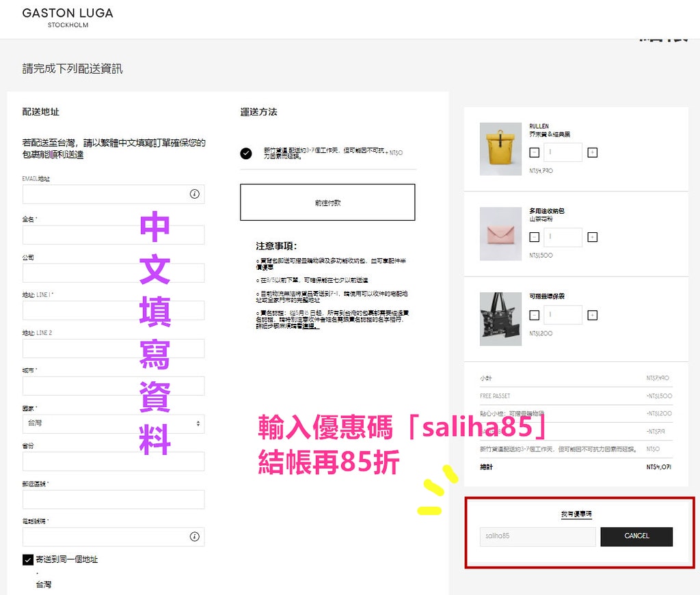Viewport: 700px width, 595px height.
Task: Open the 國家 country dropdown
Action: point(113,424)
